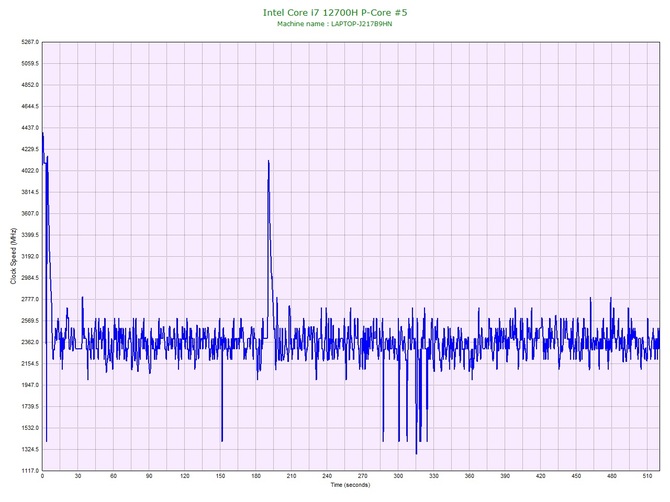Pick the 120 second time label
The width and height of the screenshot is (670, 502).
tap(185, 476)
